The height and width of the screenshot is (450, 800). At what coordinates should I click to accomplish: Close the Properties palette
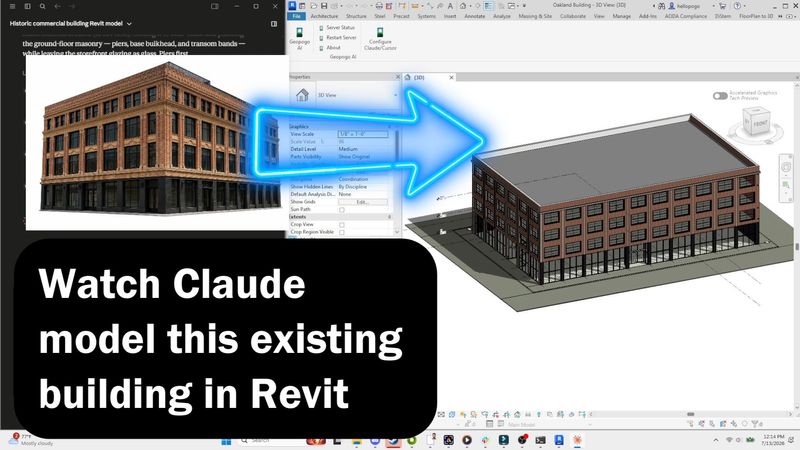(398, 77)
